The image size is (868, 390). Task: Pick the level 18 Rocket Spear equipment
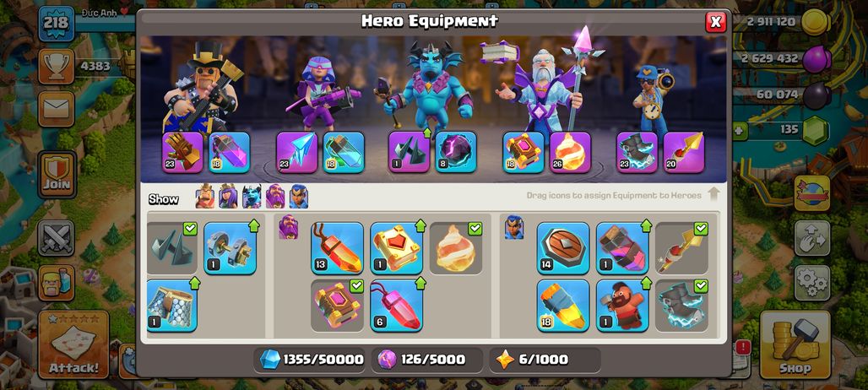coord(563,306)
